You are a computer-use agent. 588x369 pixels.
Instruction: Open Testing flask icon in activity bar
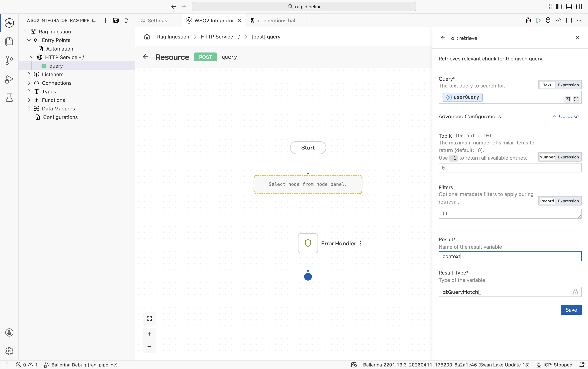point(9,98)
